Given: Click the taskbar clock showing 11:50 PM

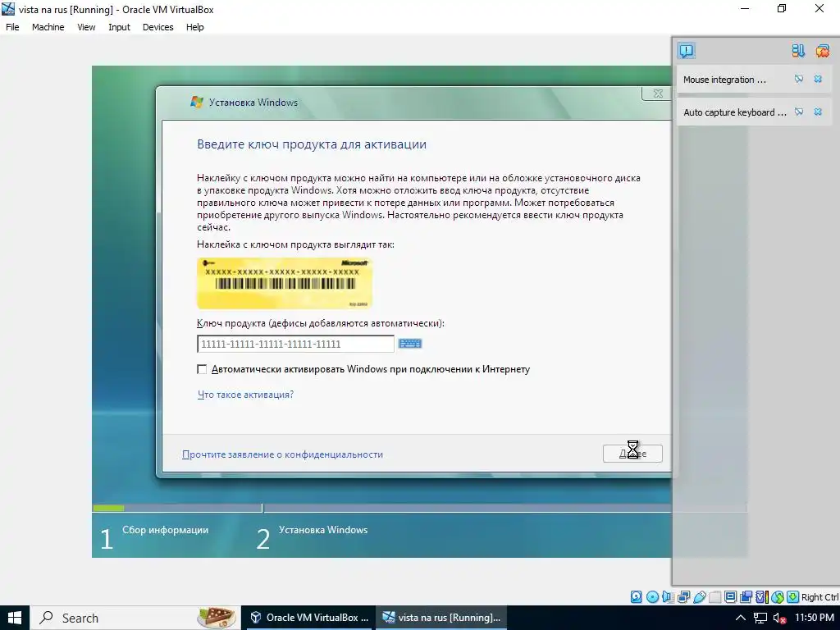Looking at the screenshot, I should tap(815, 618).
